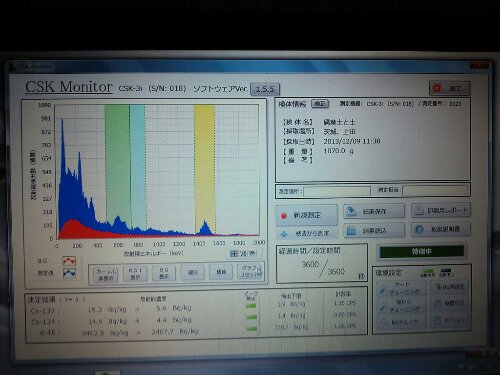Click the 結果保存 save results button

coord(374,211)
